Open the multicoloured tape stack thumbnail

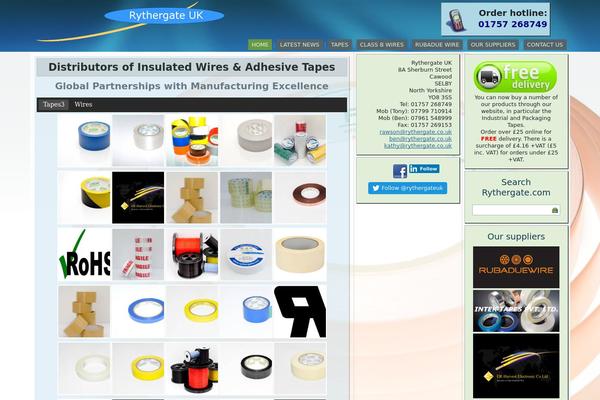[x=192, y=140]
